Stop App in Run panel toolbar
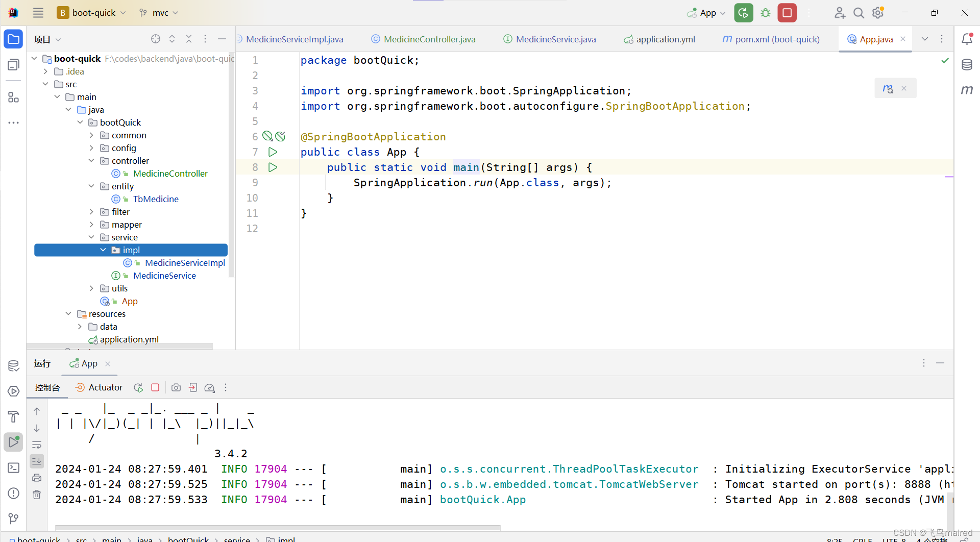Viewport: 980px width, 542px height. point(155,388)
